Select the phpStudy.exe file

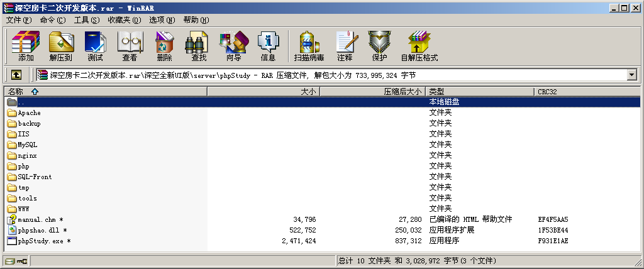tap(43, 241)
